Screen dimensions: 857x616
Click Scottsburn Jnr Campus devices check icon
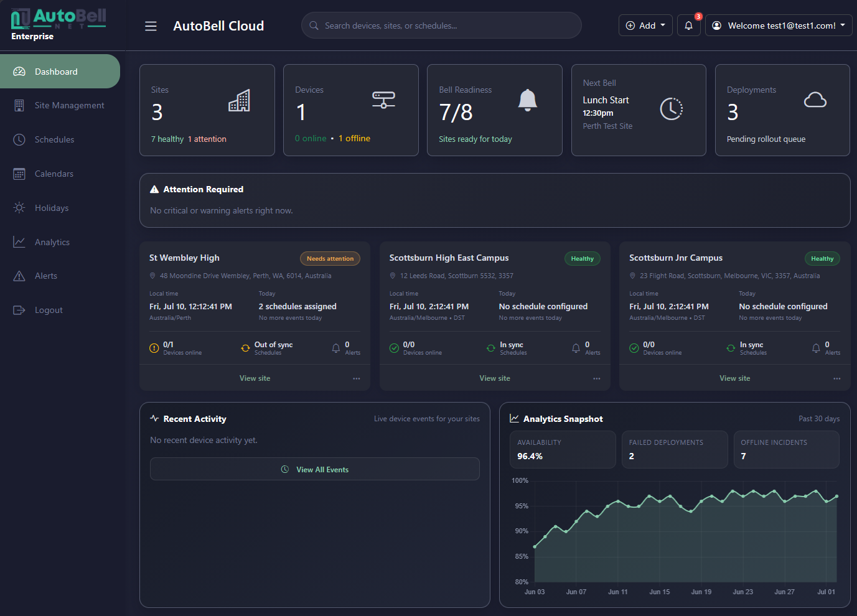pos(634,348)
